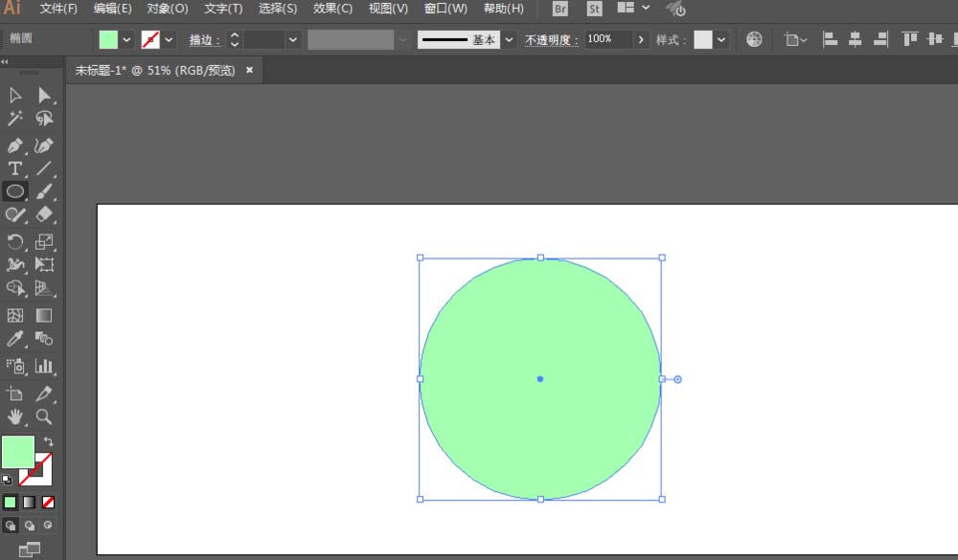
Task: Set paint mode to Gradient
Action: [x=30, y=503]
